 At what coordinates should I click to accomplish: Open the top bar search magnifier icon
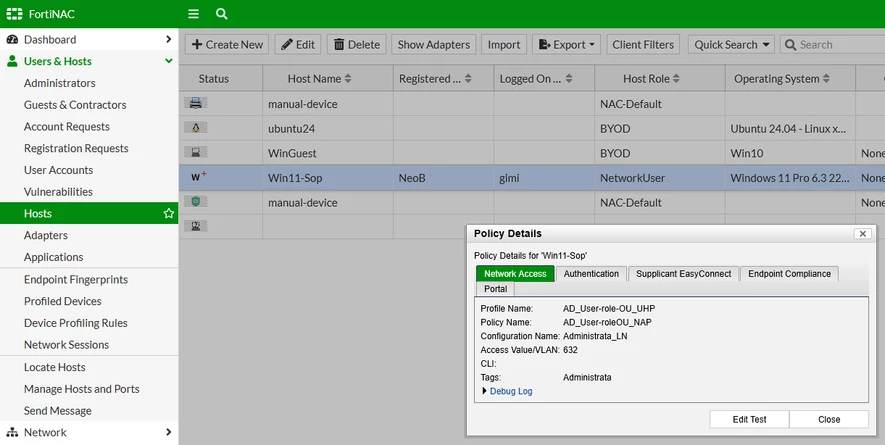(222, 14)
